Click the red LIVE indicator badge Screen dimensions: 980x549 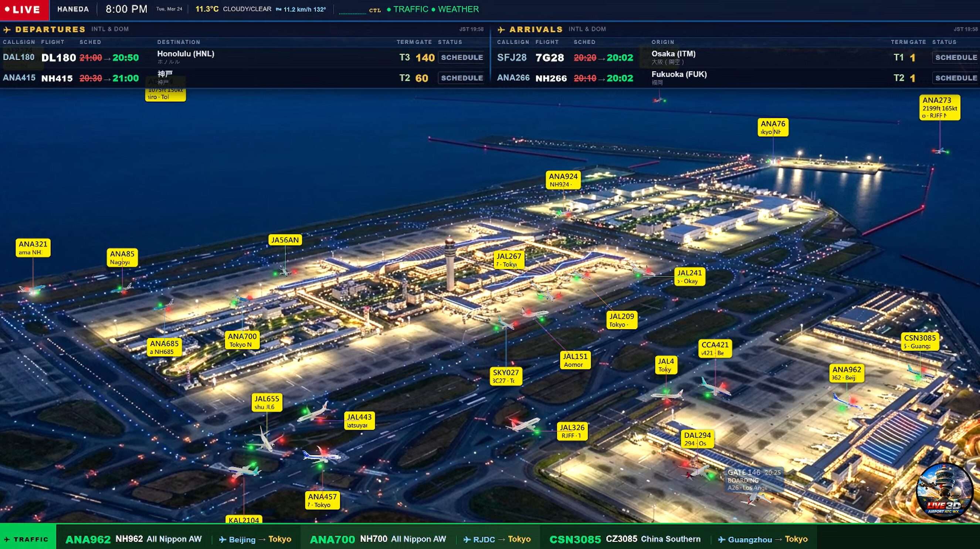[24, 10]
